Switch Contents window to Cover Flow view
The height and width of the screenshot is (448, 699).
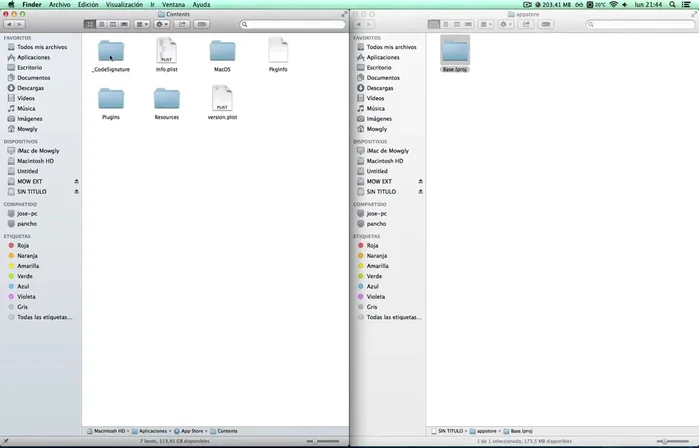[125, 24]
